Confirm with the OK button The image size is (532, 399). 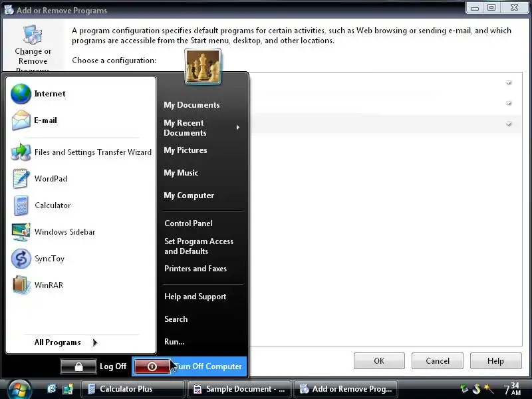[379, 361]
